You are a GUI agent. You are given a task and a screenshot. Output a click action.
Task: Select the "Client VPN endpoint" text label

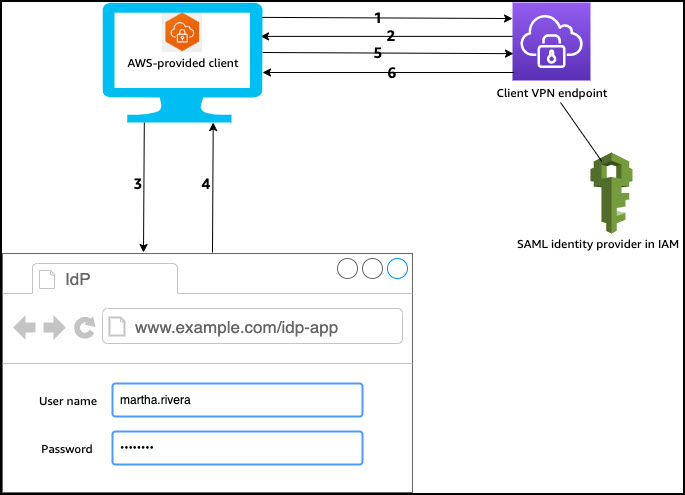pyautogui.click(x=552, y=93)
